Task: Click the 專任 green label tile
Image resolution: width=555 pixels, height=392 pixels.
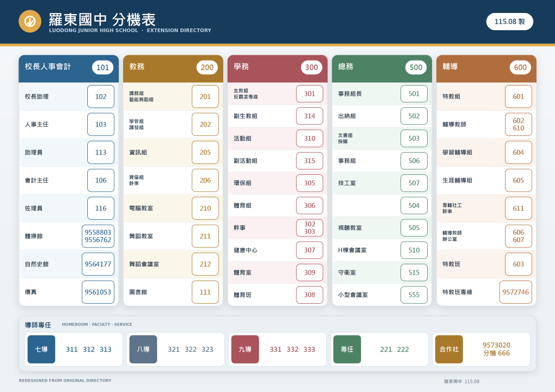Action: (x=347, y=349)
